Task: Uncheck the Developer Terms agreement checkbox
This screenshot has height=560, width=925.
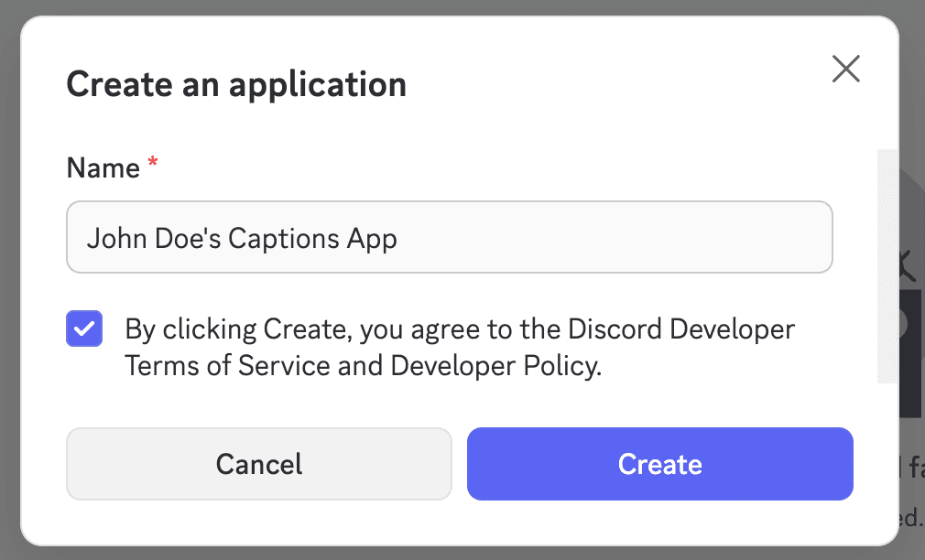Action: [83, 328]
